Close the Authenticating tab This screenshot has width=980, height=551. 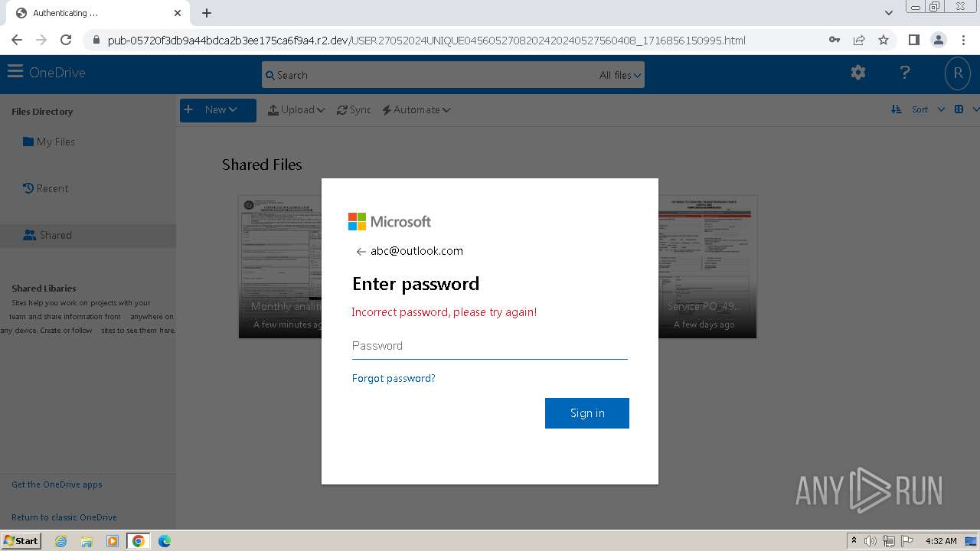[178, 13]
